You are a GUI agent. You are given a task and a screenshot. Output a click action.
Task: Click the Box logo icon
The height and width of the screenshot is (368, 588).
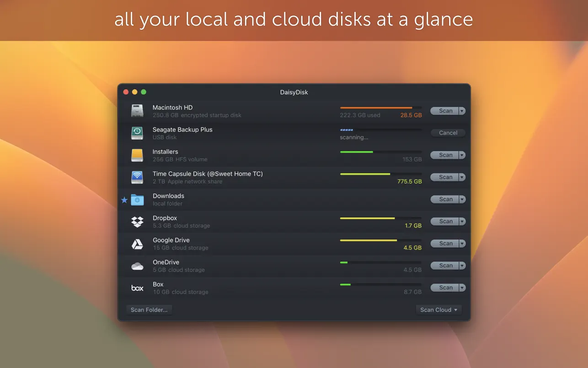[137, 288]
